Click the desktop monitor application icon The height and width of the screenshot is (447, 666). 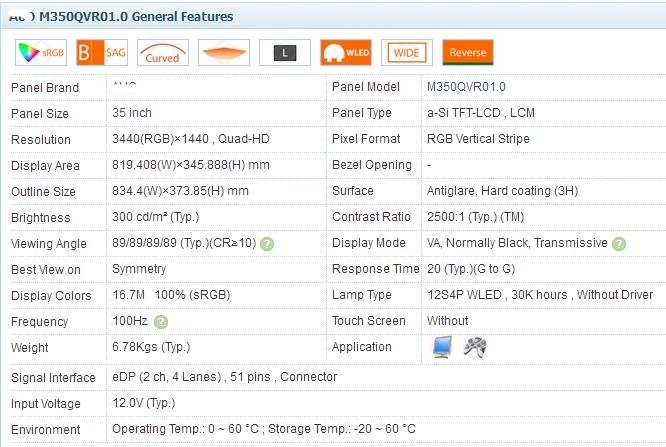pyautogui.click(x=442, y=347)
